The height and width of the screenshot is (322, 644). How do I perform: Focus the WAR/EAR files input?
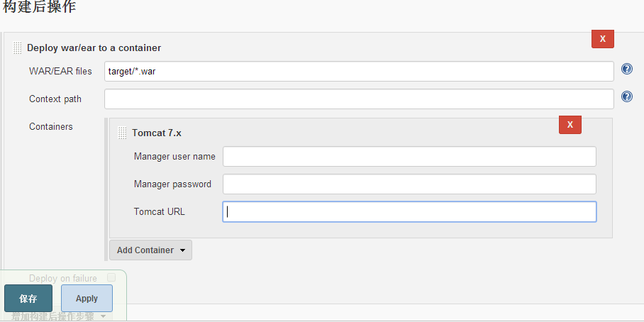point(359,72)
